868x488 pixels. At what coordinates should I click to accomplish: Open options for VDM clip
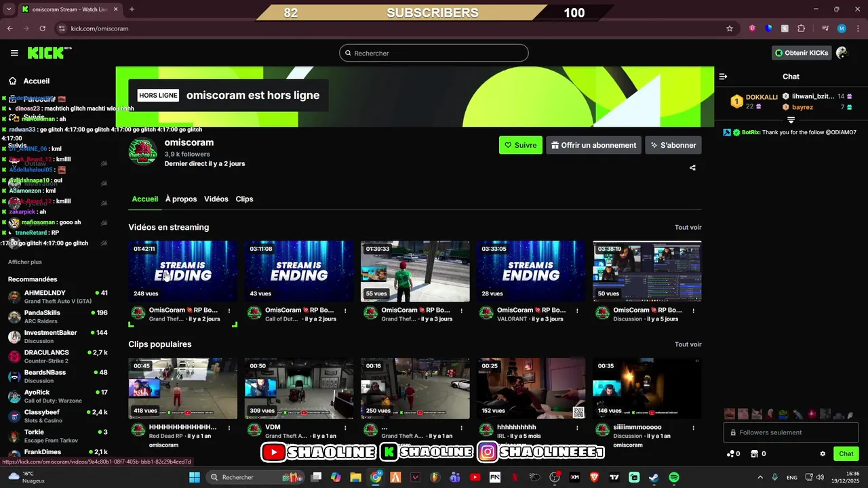pos(345,428)
